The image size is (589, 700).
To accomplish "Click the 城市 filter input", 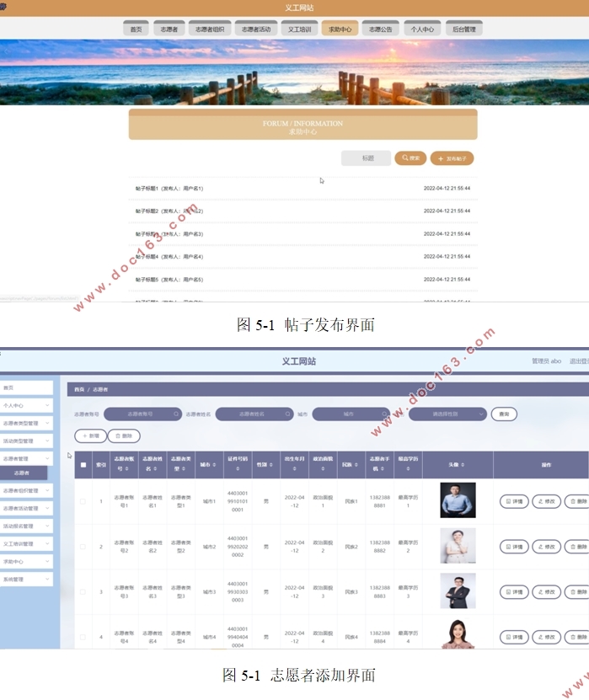I will tap(351, 414).
